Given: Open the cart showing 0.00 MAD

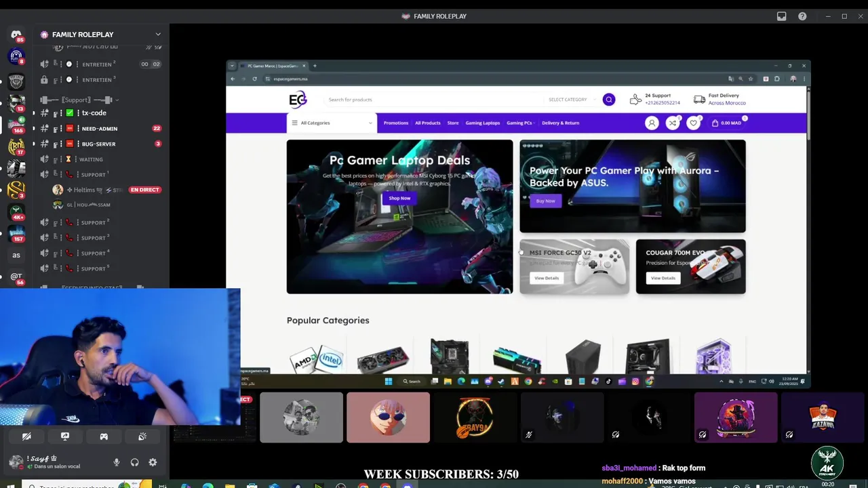Looking at the screenshot, I should coord(727,123).
